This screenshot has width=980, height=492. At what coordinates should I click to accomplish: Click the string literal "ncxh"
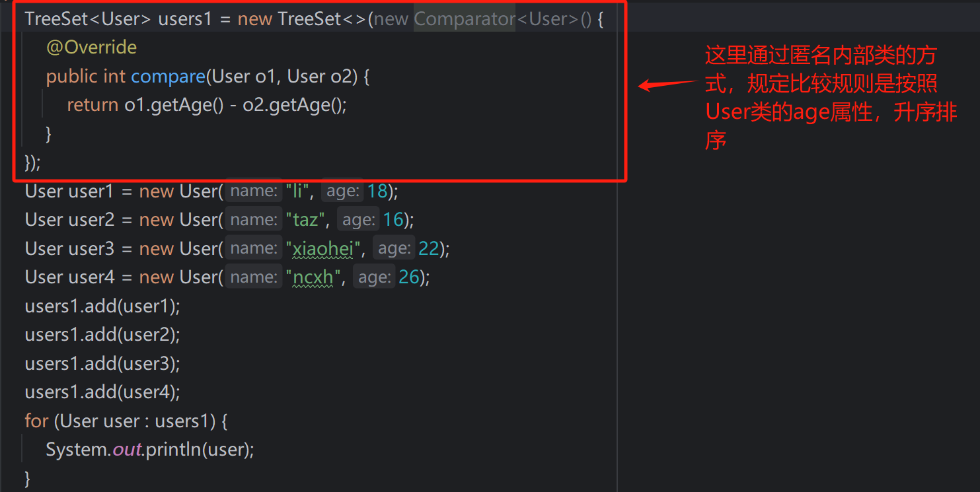pyautogui.click(x=315, y=277)
